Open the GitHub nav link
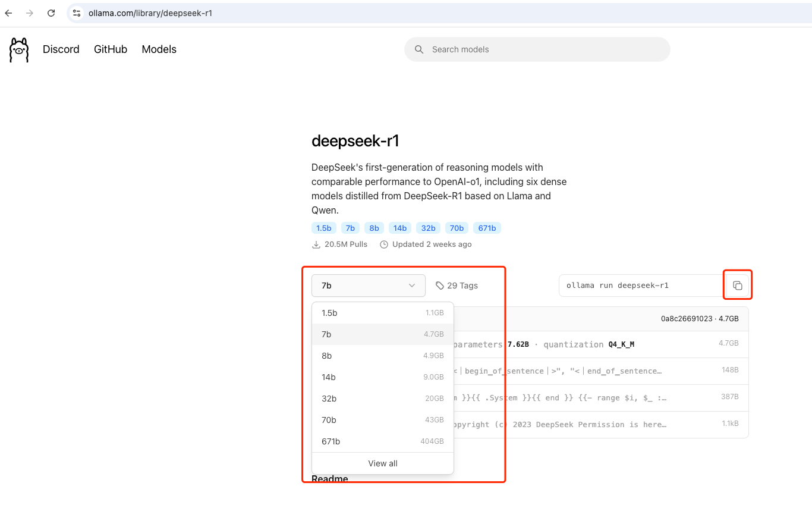This screenshot has height=511, width=812. [111, 49]
